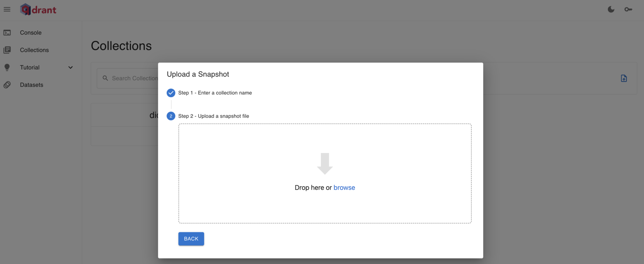Image resolution: width=644 pixels, height=264 pixels.
Task: Go to Collections in sidebar
Action: [34, 50]
